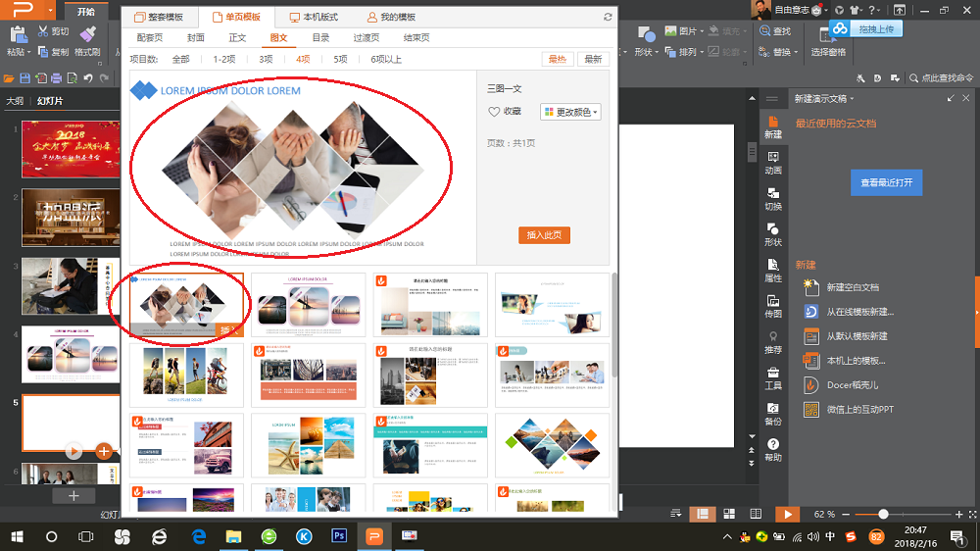Click the zoom in plus button
The width and height of the screenshot is (980, 551).
pos(958,514)
